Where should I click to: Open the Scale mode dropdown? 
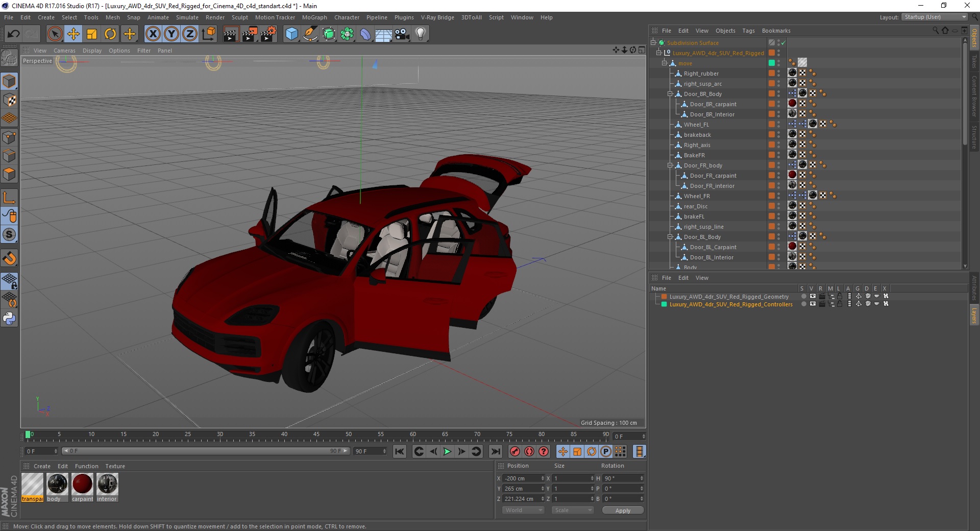[573, 510]
